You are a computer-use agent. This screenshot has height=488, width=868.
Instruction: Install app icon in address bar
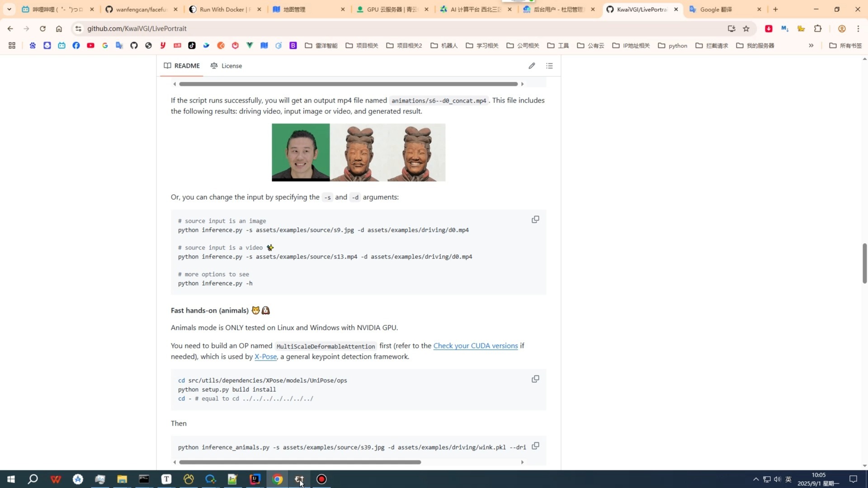tap(731, 28)
